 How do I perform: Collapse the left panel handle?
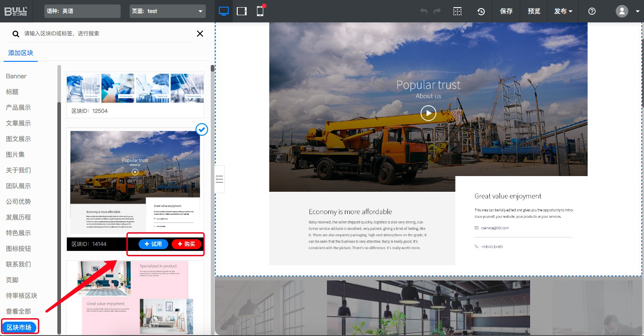pos(219,179)
